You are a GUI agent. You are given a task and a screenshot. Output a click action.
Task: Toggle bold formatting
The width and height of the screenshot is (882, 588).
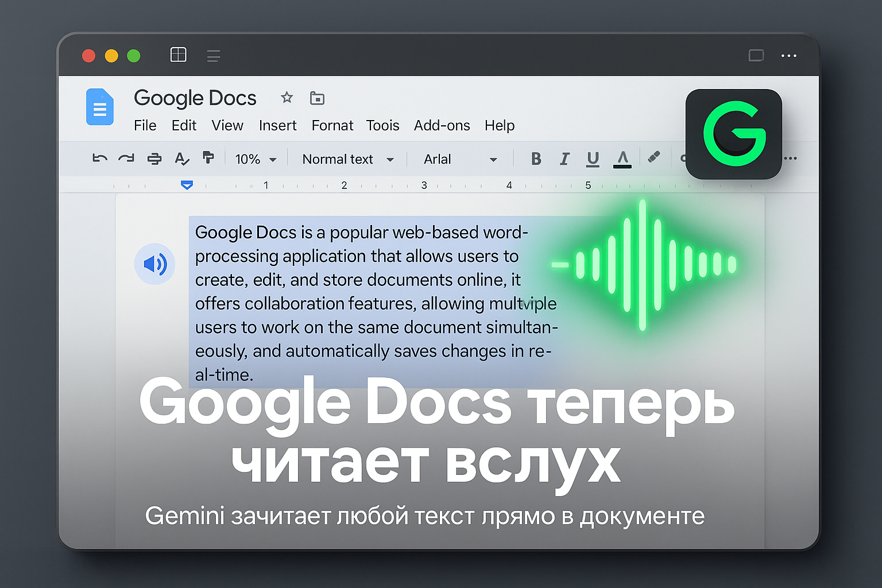pos(536,159)
